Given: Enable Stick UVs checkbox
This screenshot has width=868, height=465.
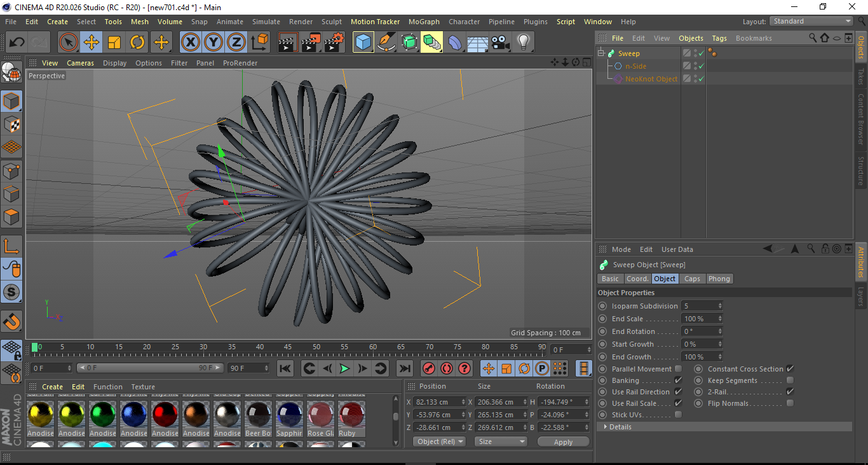Looking at the screenshot, I should 678,415.
